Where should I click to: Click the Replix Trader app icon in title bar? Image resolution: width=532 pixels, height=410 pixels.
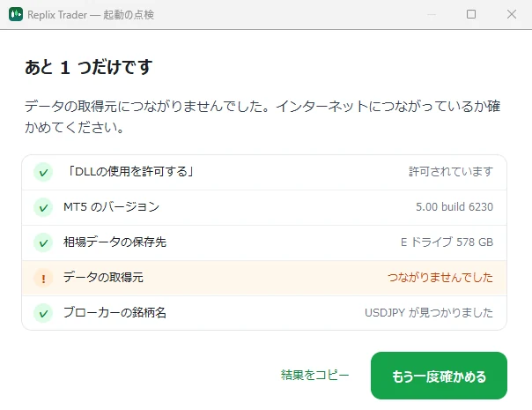16,14
